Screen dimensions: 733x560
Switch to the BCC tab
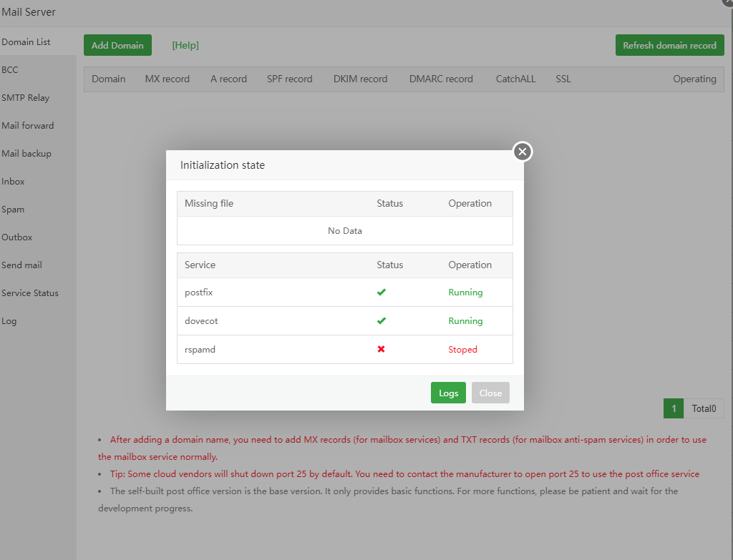pyautogui.click(x=10, y=70)
